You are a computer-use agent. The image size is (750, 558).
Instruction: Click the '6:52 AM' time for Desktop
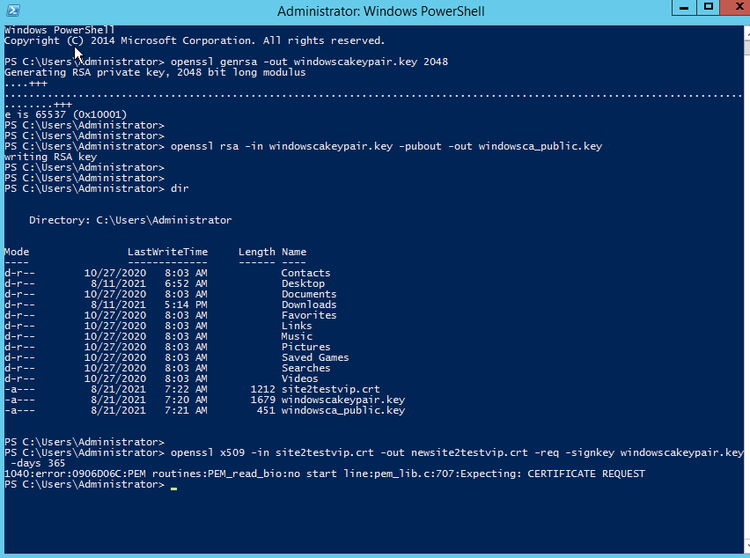186,284
